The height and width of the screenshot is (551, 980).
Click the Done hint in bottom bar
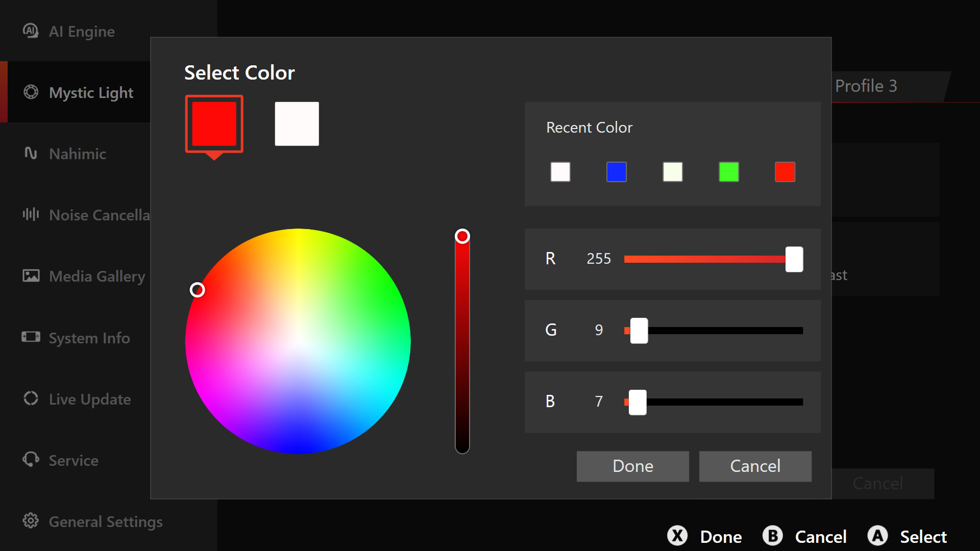click(721, 537)
